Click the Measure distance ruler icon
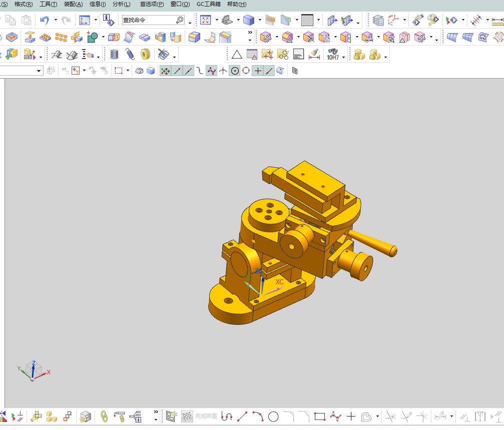The width and height of the screenshot is (504, 430). coord(497,20)
